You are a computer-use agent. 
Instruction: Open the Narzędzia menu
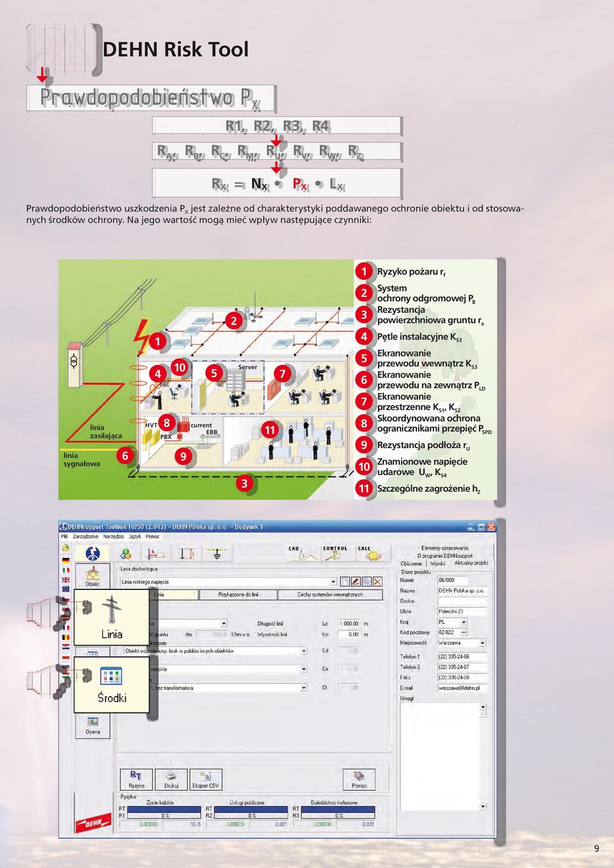[113, 537]
